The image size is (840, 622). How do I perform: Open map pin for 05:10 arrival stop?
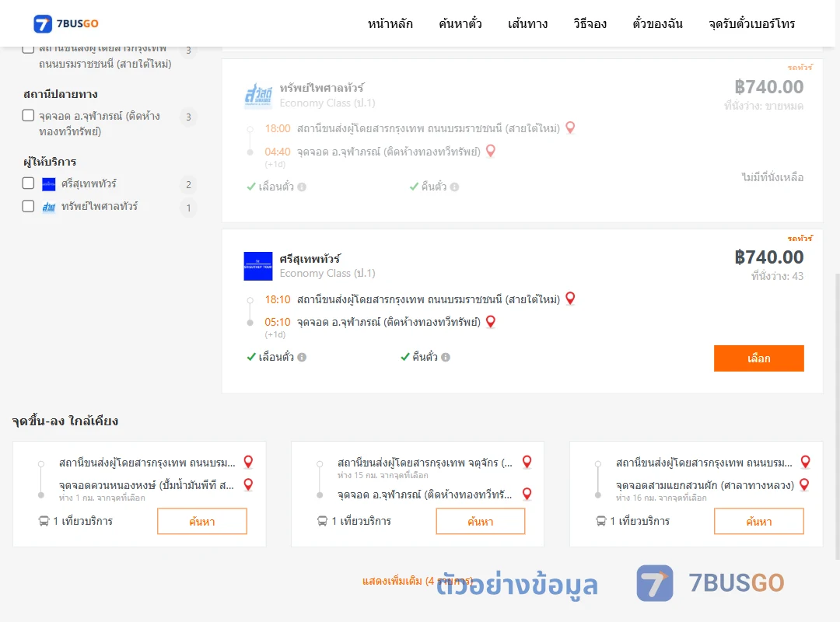tap(491, 321)
